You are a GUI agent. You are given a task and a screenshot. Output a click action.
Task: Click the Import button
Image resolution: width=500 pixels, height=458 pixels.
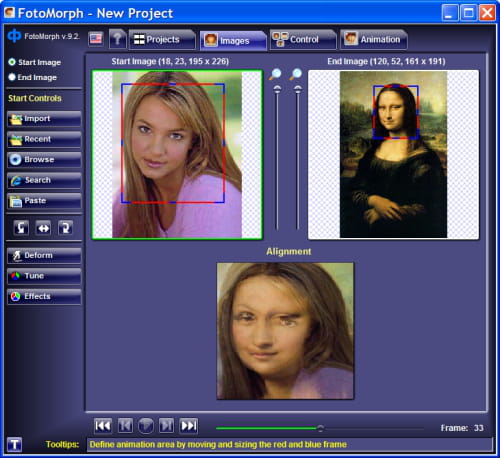tap(44, 119)
